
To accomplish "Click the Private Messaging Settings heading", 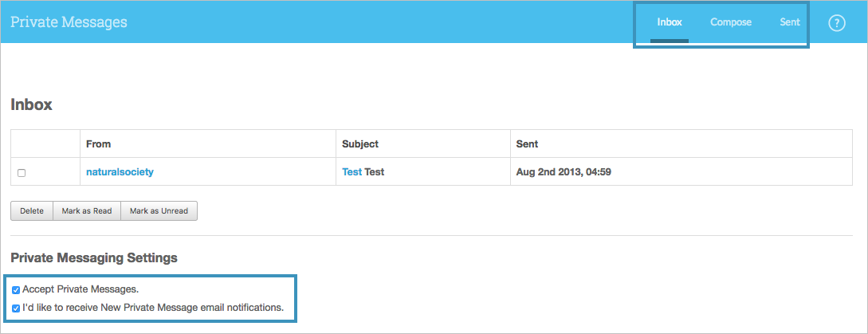I will coord(94,258).
